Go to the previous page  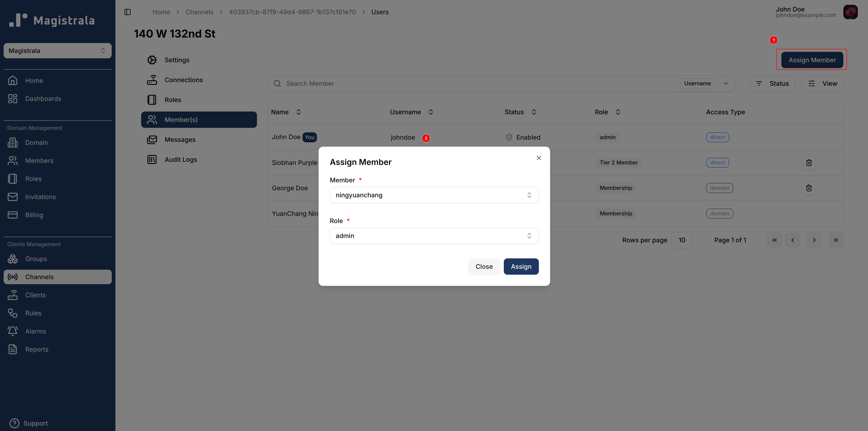click(792, 240)
